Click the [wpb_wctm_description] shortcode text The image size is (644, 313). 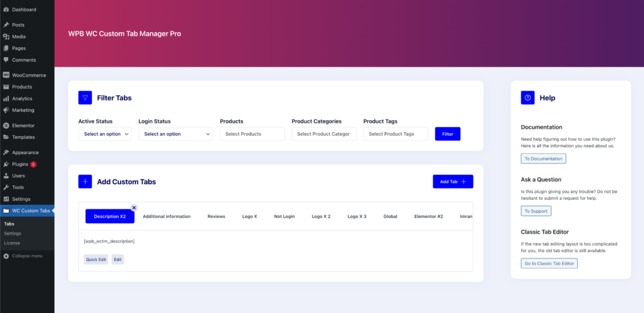coord(109,241)
